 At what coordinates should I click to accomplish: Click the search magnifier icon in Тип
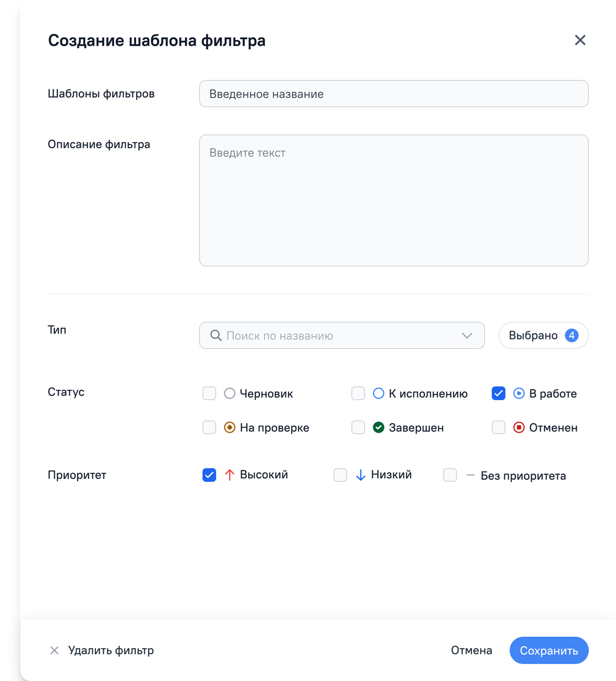tap(215, 336)
